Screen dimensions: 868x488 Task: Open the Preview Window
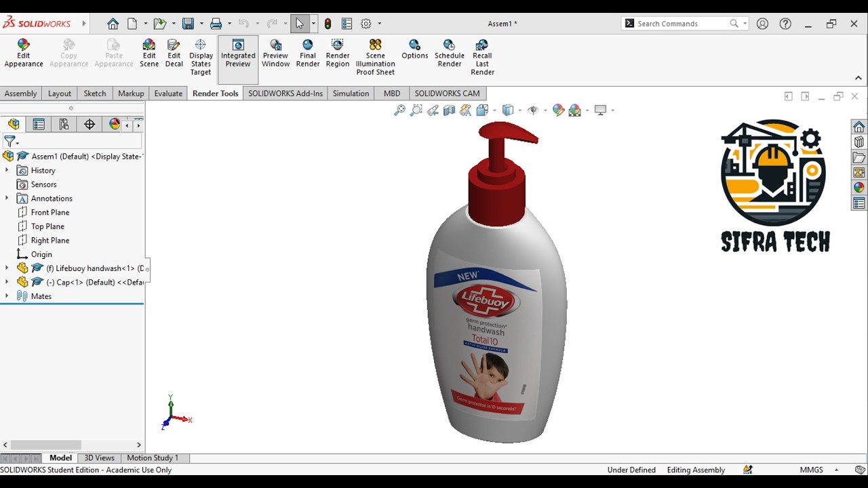click(x=276, y=53)
